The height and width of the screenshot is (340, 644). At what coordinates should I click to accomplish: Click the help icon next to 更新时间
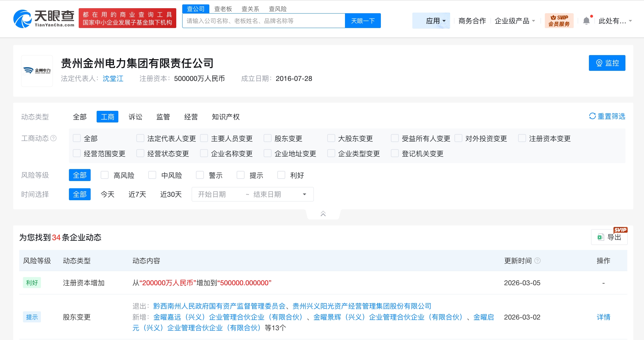coord(538,261)
